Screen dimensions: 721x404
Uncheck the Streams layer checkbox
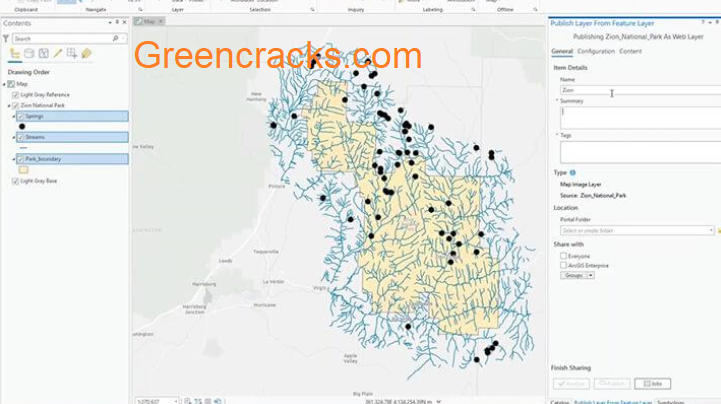[x=20, y=137]
